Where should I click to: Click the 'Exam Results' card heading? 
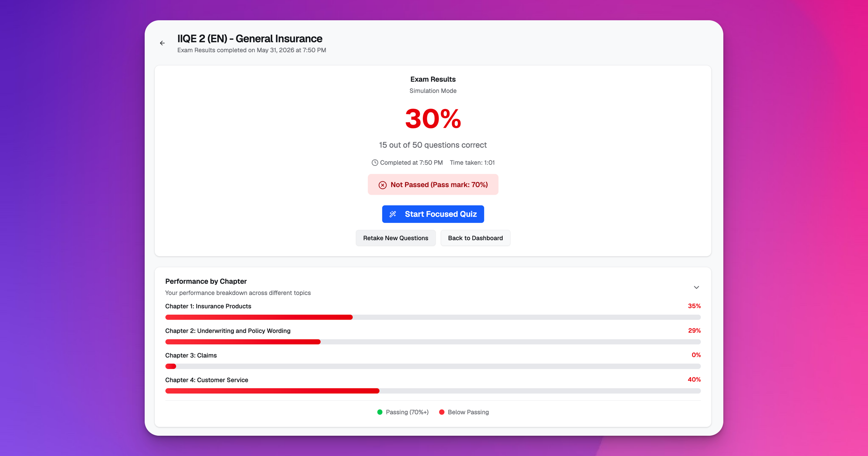(433, 79)
